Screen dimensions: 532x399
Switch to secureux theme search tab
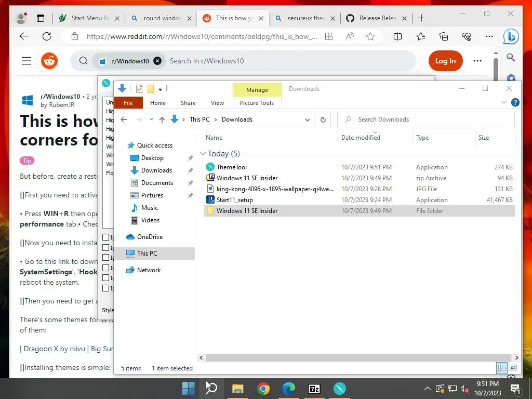(x=305, y=18)
